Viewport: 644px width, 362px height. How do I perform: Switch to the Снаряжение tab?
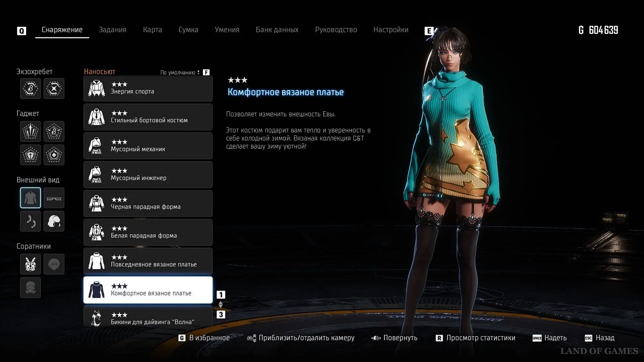(62, 30)
